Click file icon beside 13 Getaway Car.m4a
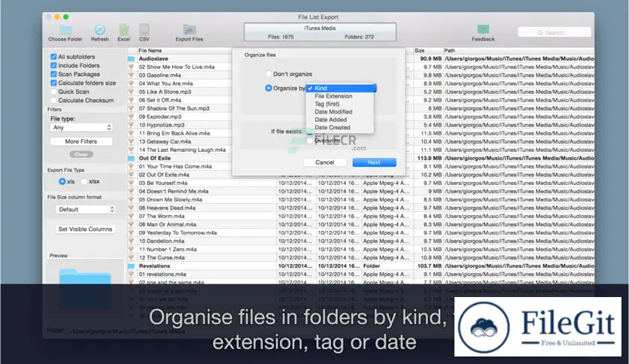Screen dimensions: 629x364 [x=131, y=141]
